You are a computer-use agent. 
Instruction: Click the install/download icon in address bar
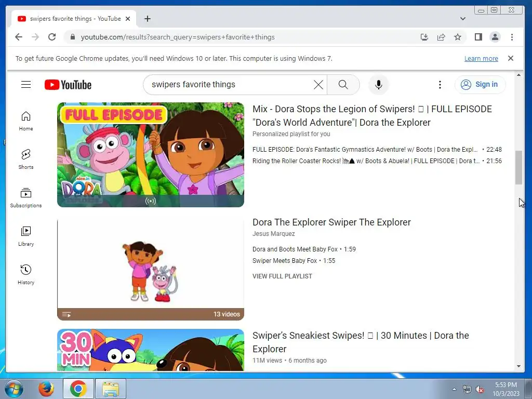pyautogui.click(x=424, y=37)
